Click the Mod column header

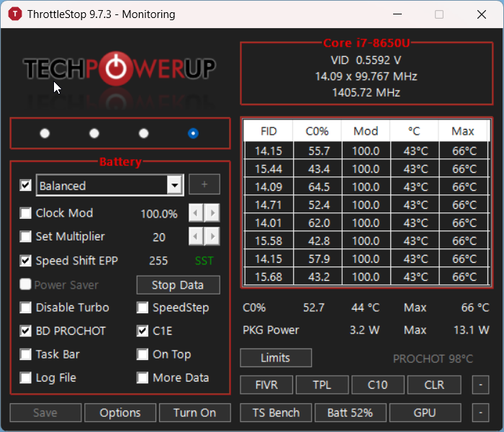coord(366,131)
